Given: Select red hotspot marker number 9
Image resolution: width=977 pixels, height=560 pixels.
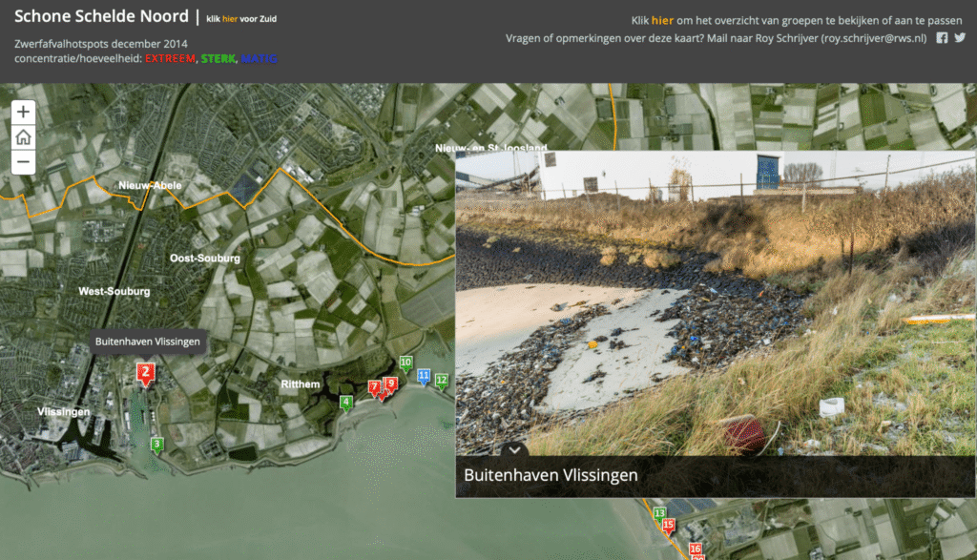Looking at the screenshot, I should click(389, 384).
